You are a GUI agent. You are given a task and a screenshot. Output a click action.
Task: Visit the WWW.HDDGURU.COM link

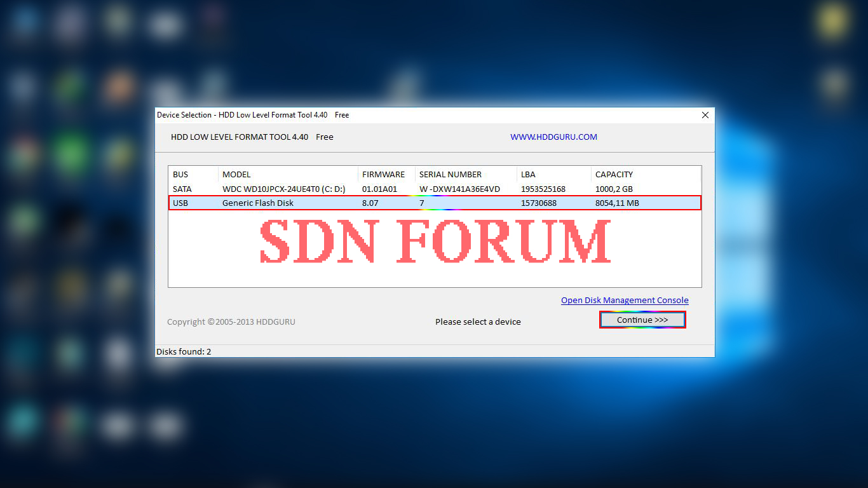[553, 137]
